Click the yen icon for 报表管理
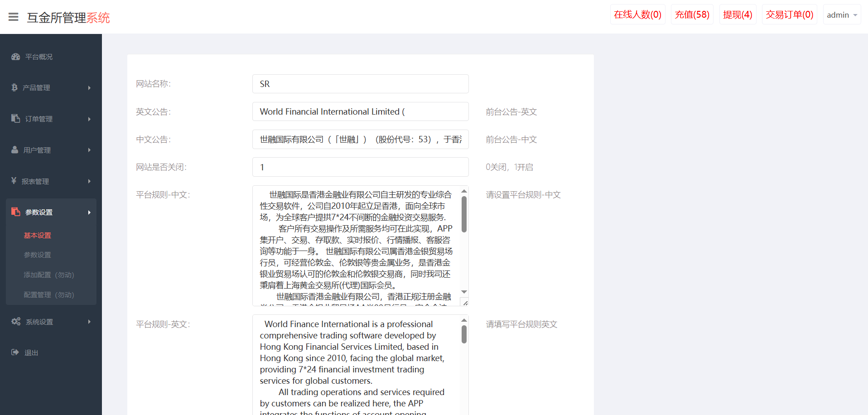 (14, 181)
